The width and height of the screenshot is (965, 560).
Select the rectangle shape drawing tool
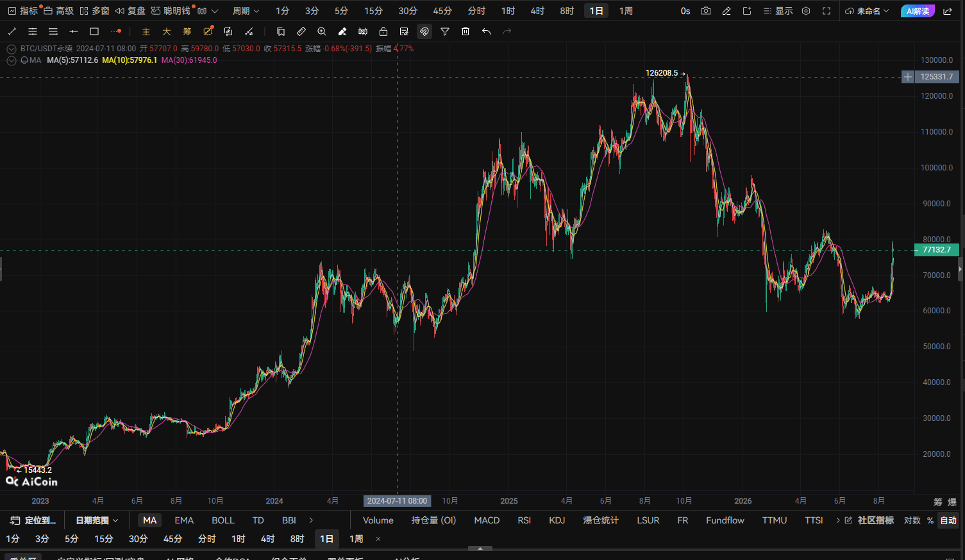(94, 31)
